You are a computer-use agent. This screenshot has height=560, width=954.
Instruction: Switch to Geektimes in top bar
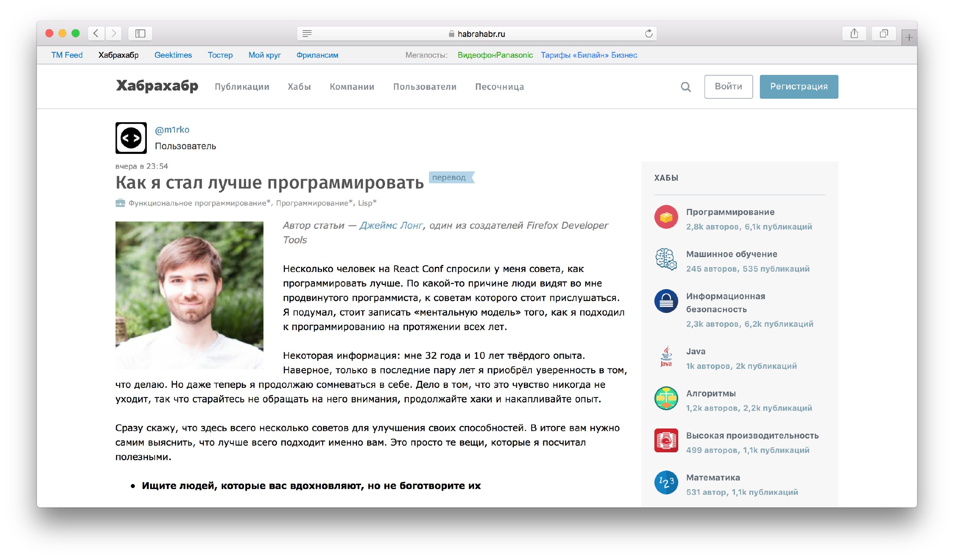tap(173, 55)
